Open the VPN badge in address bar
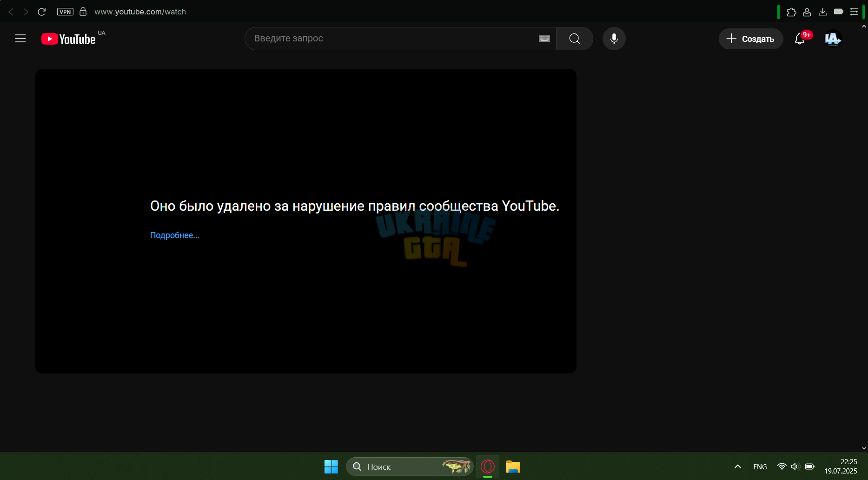 (65, 12)
